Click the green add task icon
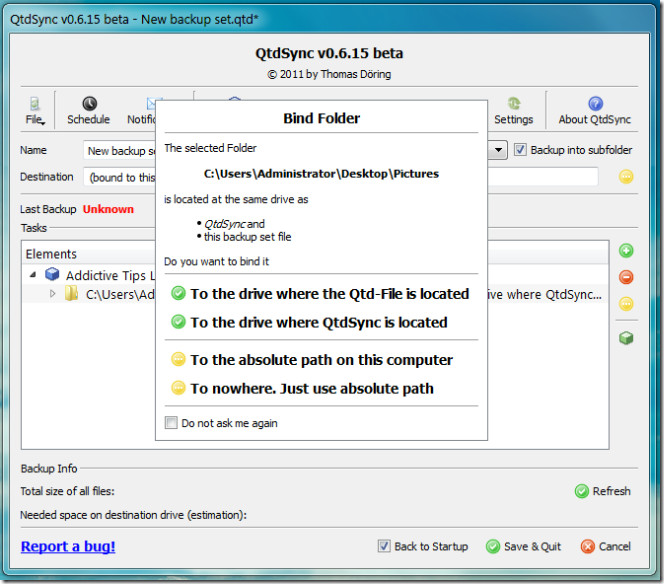The image size is (664, 584). coord(626,251)
